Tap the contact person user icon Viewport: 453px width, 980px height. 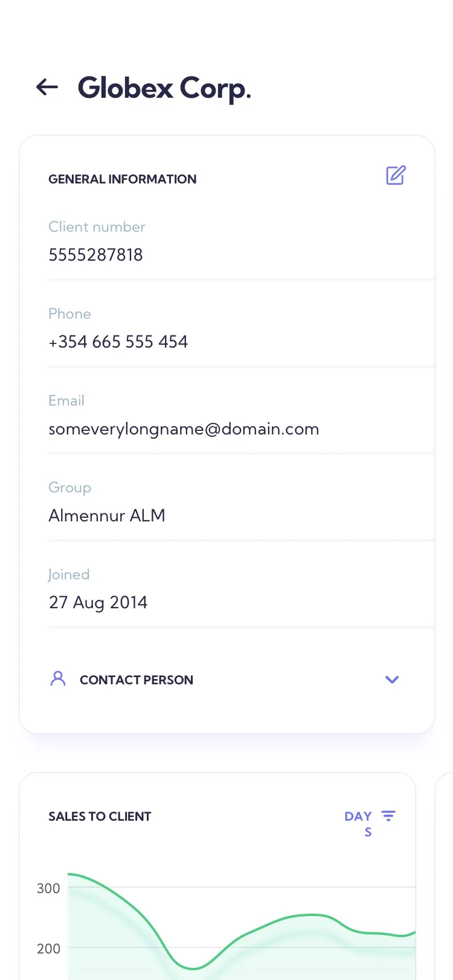(x=58, y=679)
